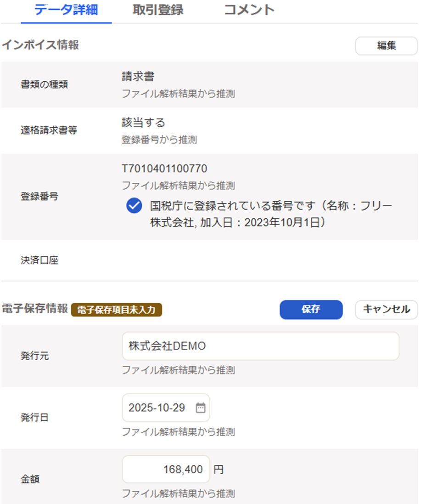Select the データ詳細 tab
The image size is (421, 504).
point(66,10)
